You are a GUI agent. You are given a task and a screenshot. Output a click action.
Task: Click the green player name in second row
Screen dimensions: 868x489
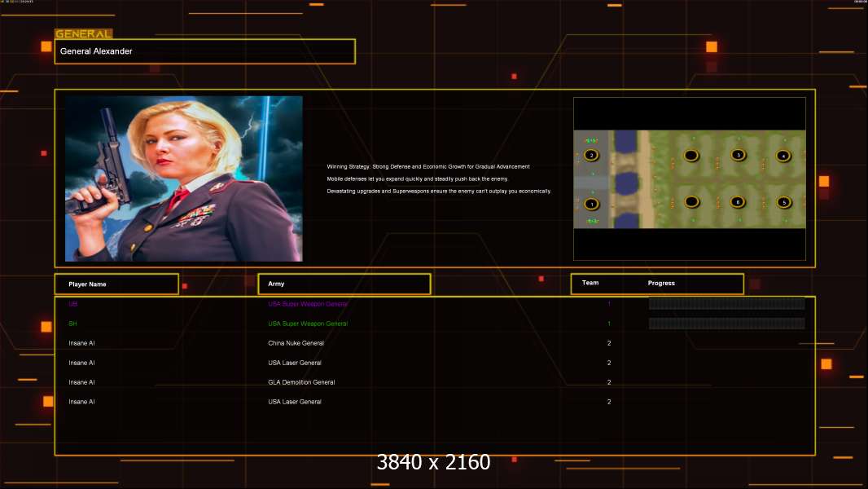[72, 324]
